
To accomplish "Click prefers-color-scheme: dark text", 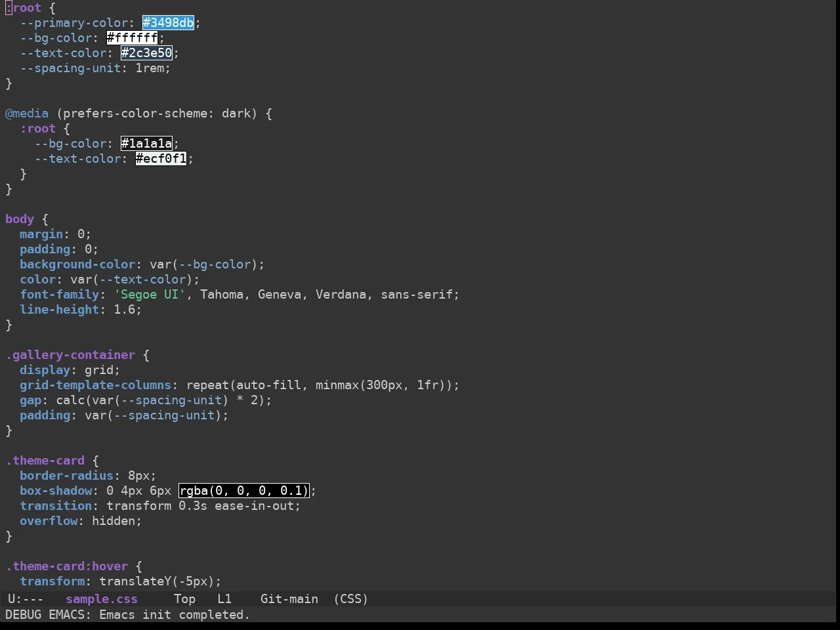I will 157,114.
